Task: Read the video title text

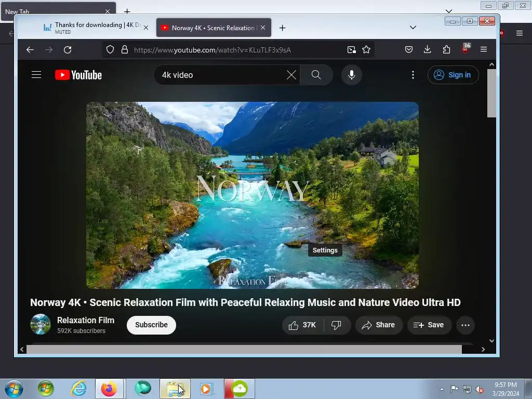Action: click(x=245, y=302)
